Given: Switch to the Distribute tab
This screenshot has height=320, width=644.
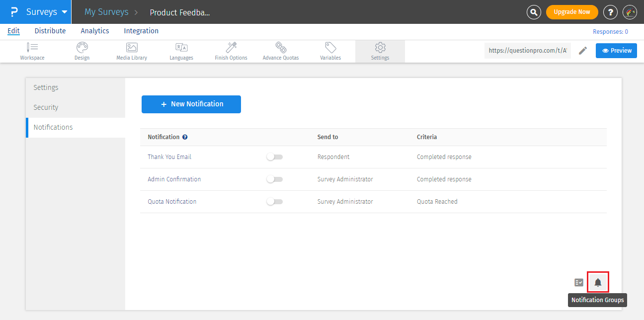Looking at the screenshot, I should pyautogui.click(x=50, y=31).
